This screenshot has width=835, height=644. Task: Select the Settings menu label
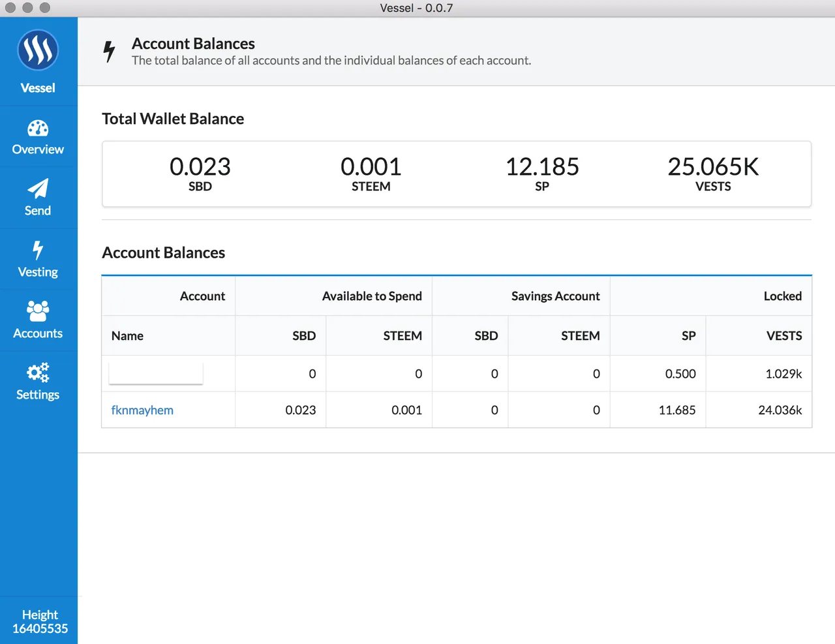[38, 395]
